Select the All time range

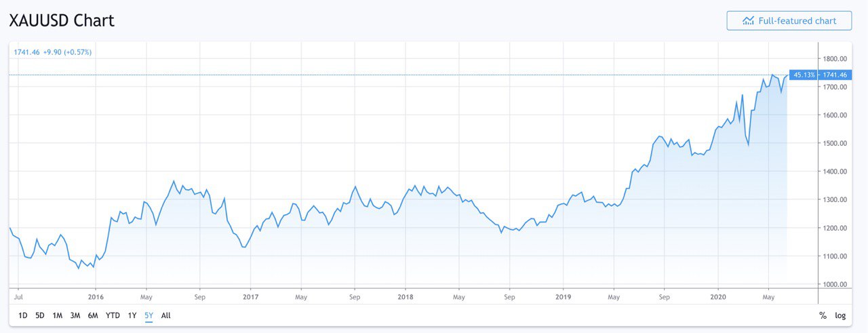[166, 315]
